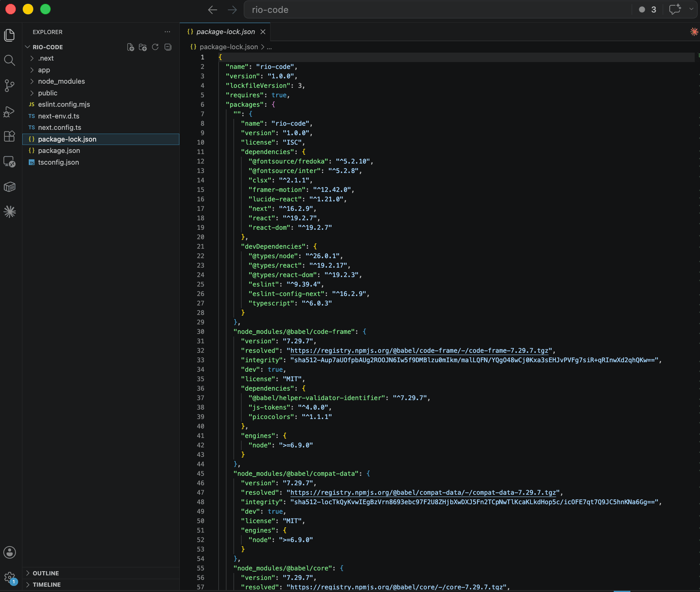Open next-env.d.ts file
The image size is (700, 592).
coord(101,116)
